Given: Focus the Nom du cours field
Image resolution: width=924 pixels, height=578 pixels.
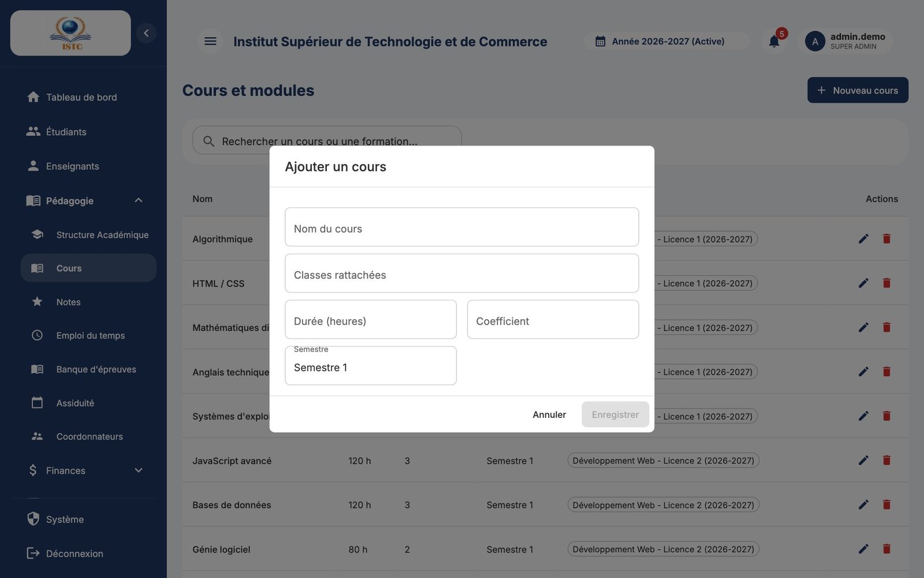Looking at the screenshot, I should click(x=462, y=227).
